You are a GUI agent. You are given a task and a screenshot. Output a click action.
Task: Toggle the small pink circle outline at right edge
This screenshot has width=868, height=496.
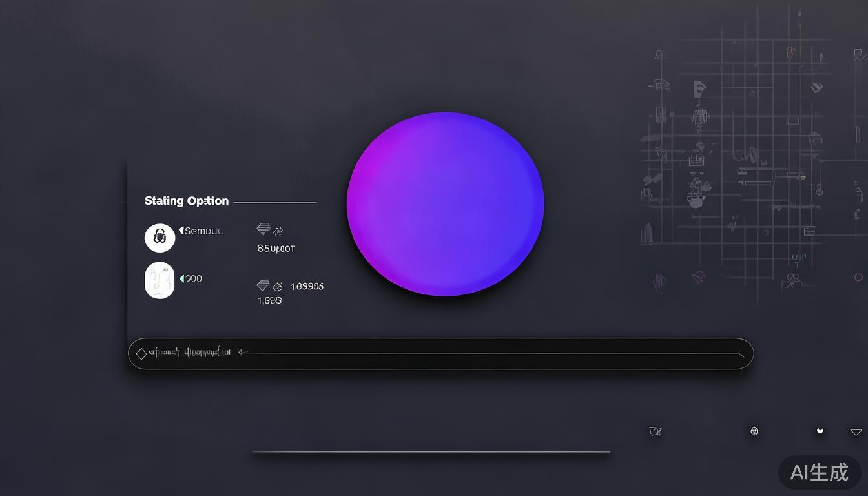tap(858, 278)
